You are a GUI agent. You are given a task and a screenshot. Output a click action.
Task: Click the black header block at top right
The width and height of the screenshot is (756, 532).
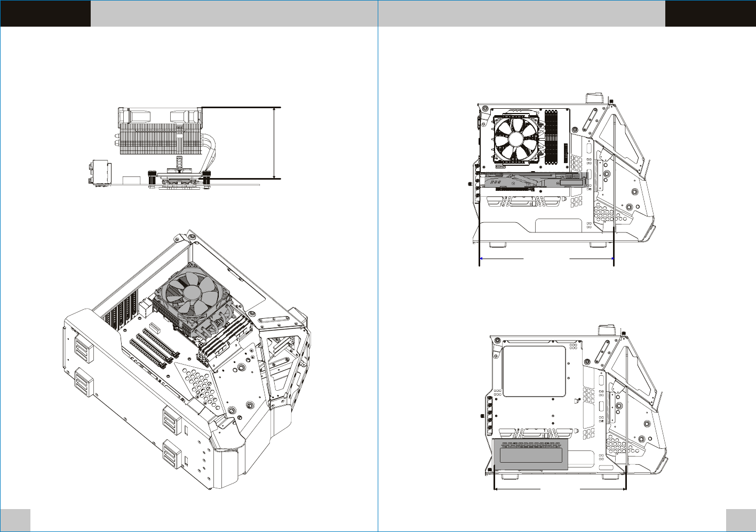tap(710, 13)
